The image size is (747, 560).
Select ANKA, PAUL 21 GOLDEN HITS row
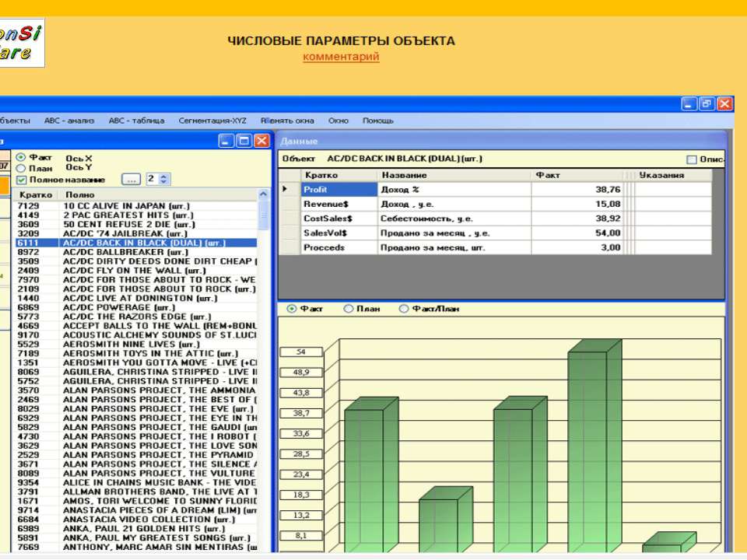[x=135, y=529]
